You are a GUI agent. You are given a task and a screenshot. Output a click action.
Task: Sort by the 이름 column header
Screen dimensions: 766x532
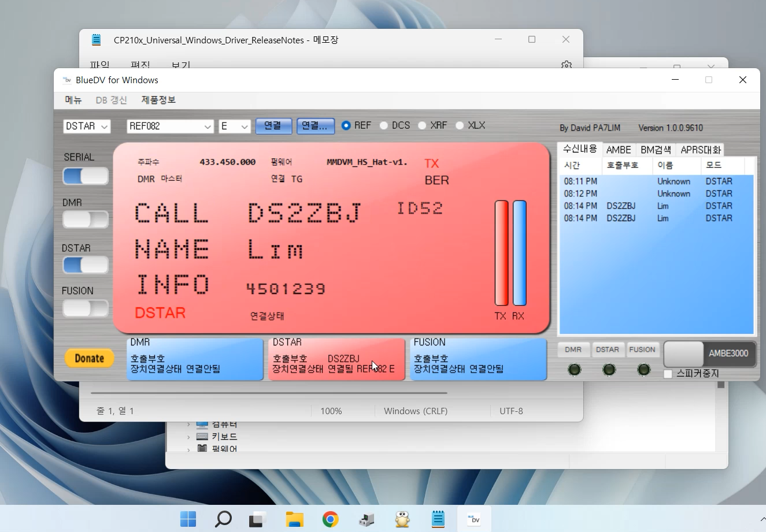point(676,165)
